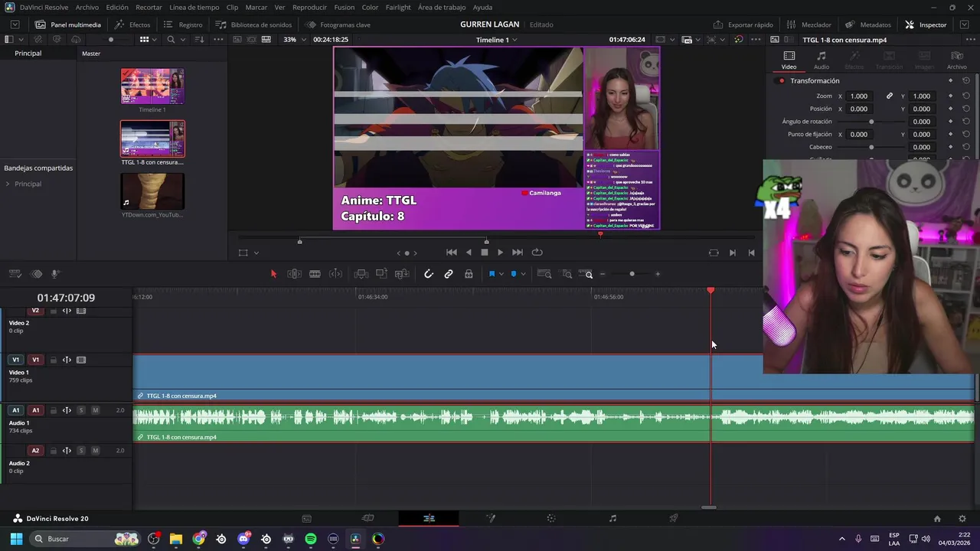This screenshot has width=980, height=551.
Task: Reset the Transformación section
Action: [966, 80]
